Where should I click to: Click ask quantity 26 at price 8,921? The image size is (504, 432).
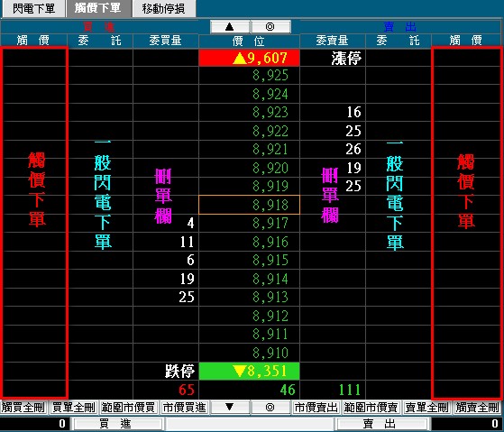pyautogui.click(x=353, y=149)
